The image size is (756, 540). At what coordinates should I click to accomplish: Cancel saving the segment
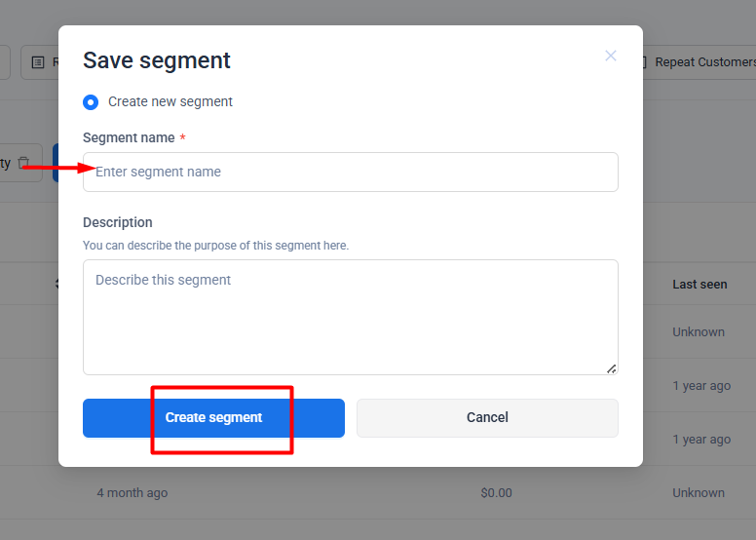point(487,418)
